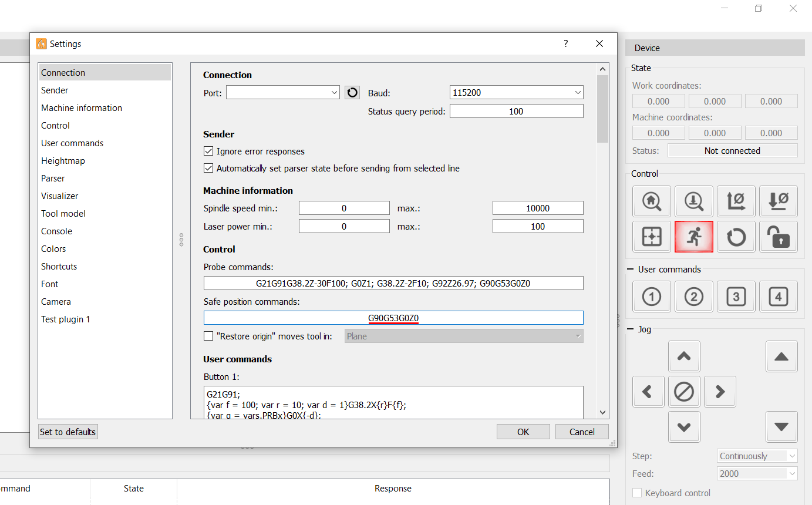The width and height of the screenshot is (812, 505).
Task: Open the Port dropdown
Action: pyautogui.click(x=282, y=93)
